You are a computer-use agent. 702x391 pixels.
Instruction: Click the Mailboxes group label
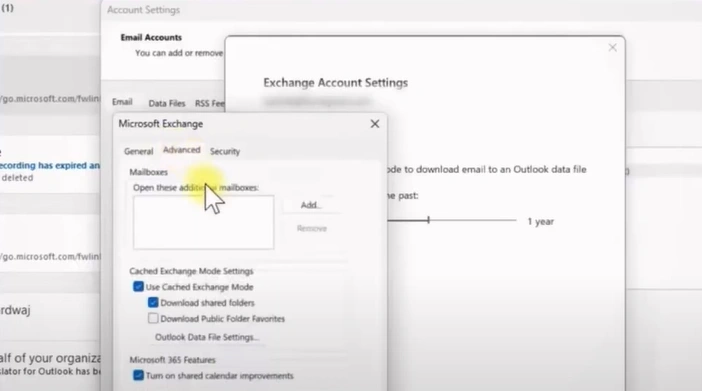tap(148, 172)
